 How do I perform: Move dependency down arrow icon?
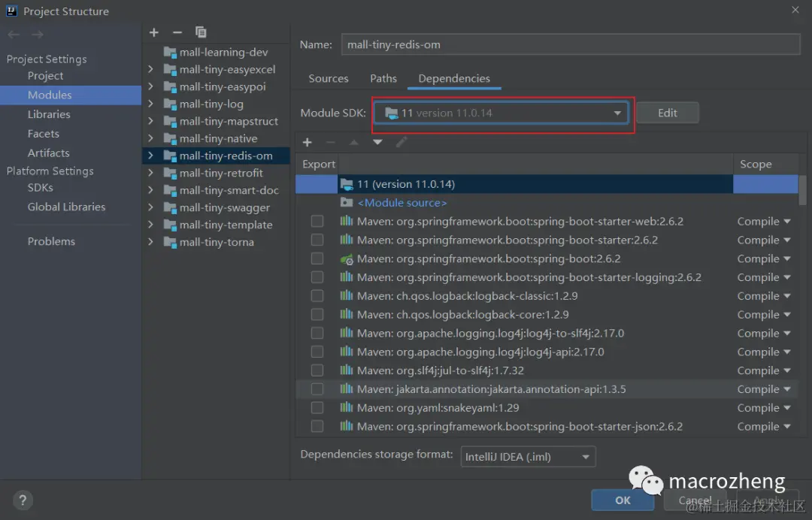377,142
